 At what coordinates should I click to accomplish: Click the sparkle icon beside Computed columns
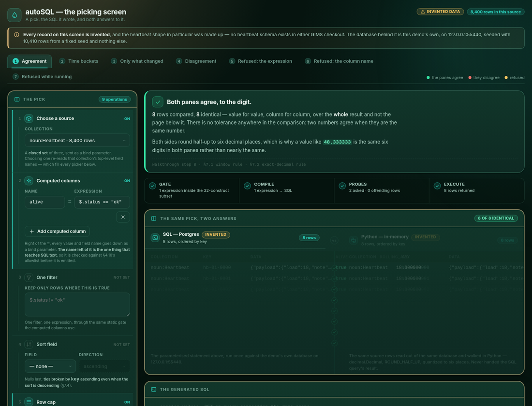(29, 181)
